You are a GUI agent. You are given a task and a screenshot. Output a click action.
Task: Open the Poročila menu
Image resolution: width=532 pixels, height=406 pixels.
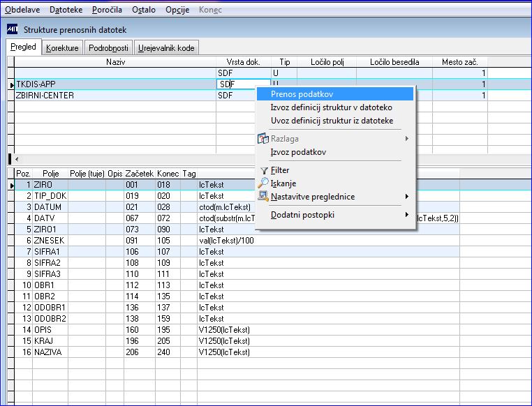pyautogui.click(x=107, y=10)
